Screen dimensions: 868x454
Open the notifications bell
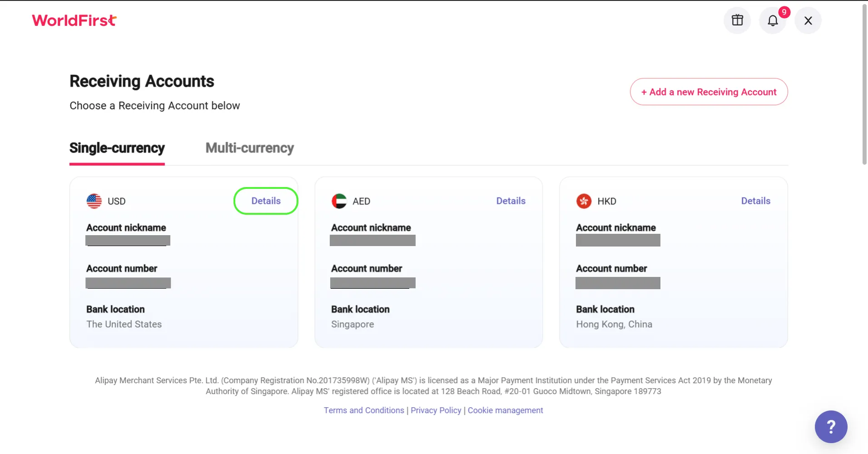click(x=773, y=20)
